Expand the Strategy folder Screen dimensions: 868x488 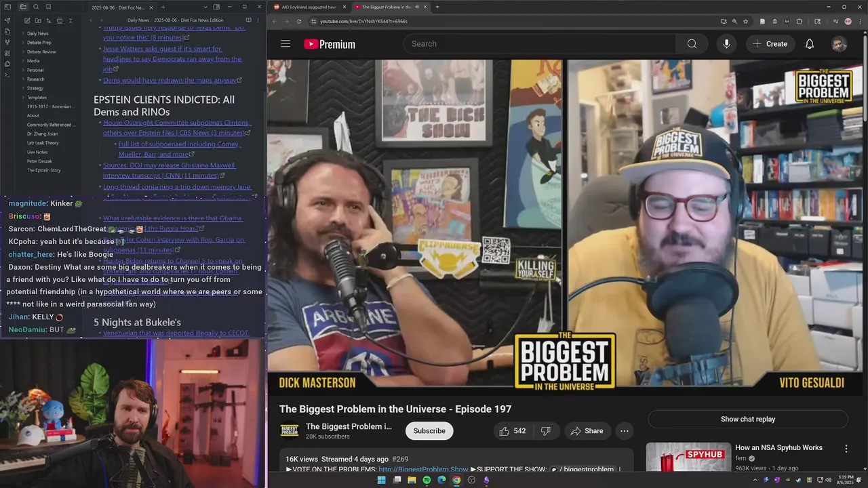[35, 88]
